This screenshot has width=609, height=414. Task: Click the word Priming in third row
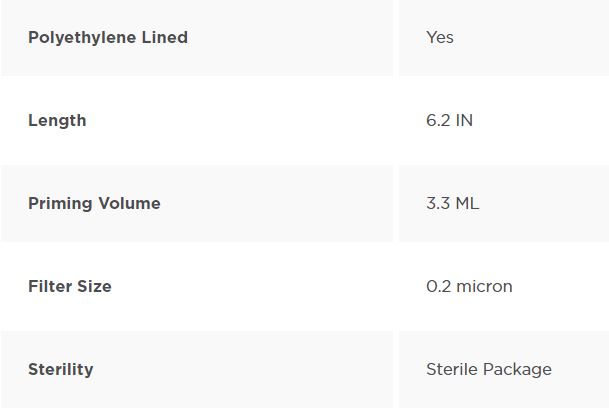tap(60, 204)
